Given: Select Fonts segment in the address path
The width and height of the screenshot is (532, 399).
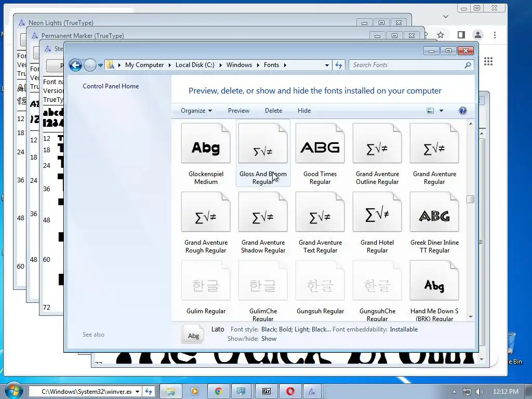Looking at the screenshot, I should pyautogui.click(x=271, y=65).
